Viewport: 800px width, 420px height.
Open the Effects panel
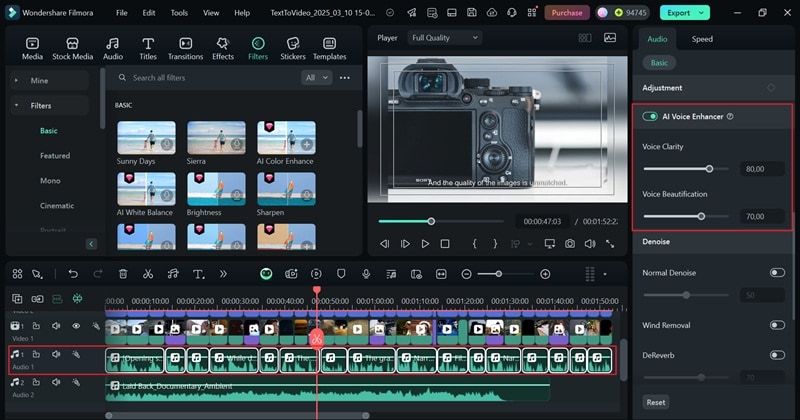pyautogui.click(x=223, y=49)
